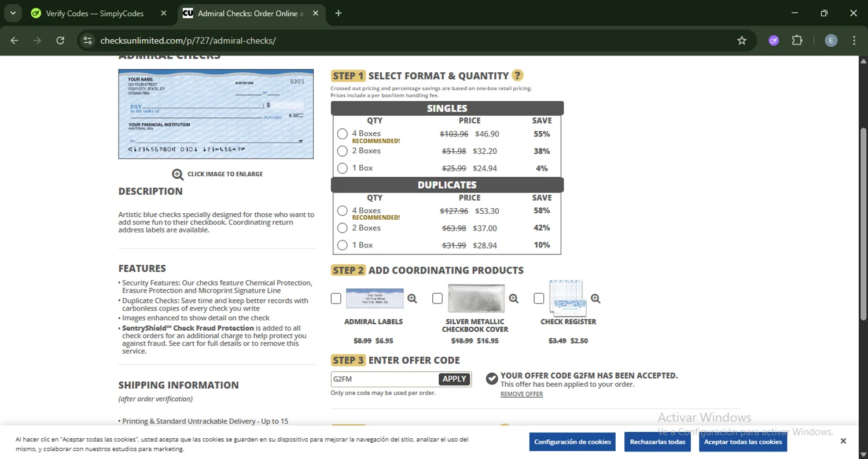Click the REMOVE OFFER link

pyautogui.click(x=521, y=394)
